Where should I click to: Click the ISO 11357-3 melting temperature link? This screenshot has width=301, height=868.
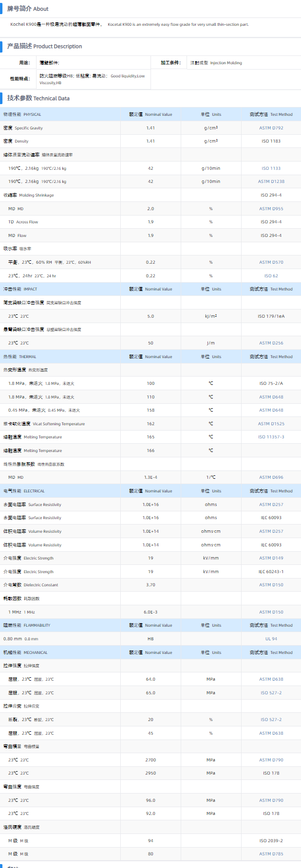pyautogui.click(x=271, y=437)
